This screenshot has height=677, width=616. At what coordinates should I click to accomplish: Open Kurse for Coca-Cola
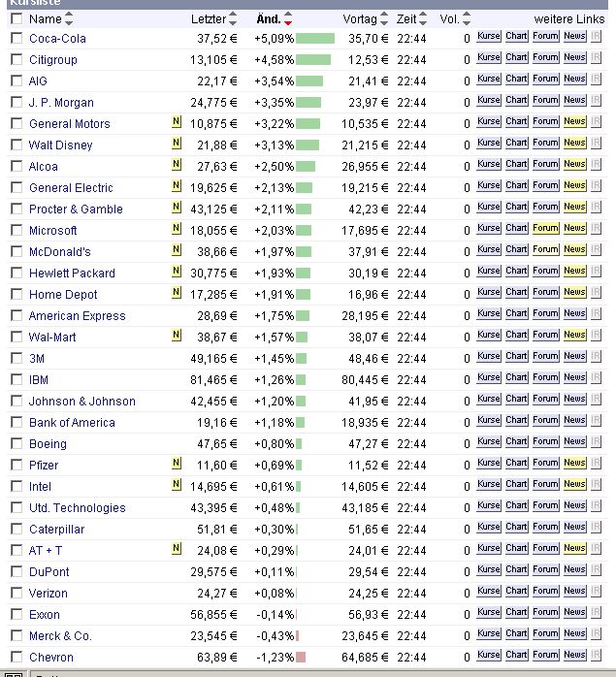pyautogui.click(x=489, y=36)
